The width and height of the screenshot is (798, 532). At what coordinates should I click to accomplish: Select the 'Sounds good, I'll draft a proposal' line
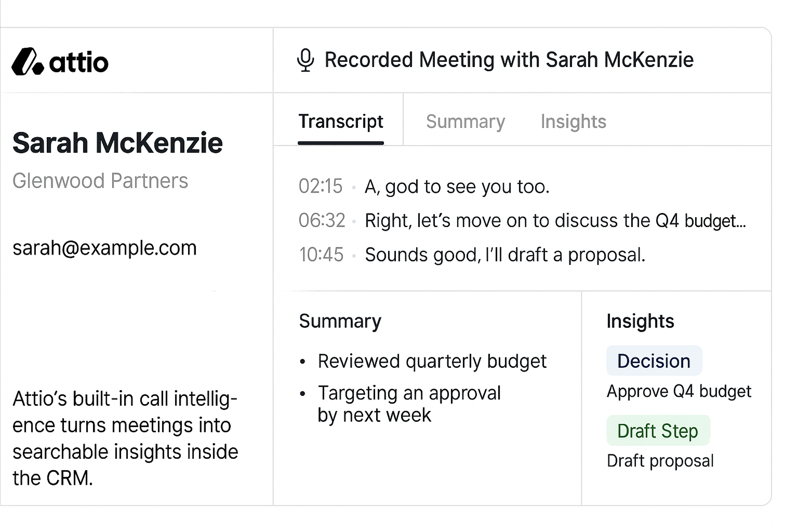click(505, 255)
